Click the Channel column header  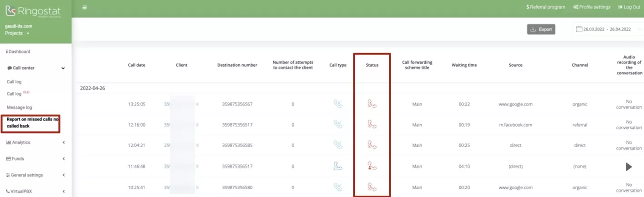tap(579, 65)
